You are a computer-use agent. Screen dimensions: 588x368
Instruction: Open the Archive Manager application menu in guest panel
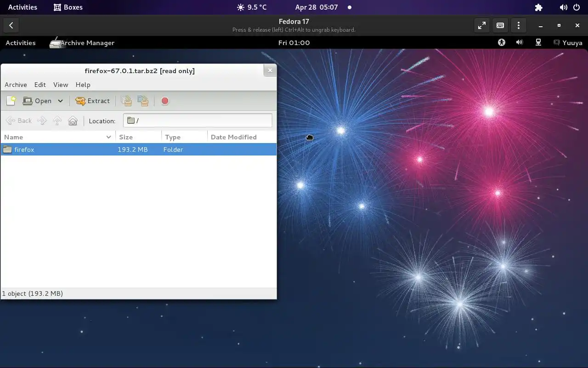click(82, 43)
